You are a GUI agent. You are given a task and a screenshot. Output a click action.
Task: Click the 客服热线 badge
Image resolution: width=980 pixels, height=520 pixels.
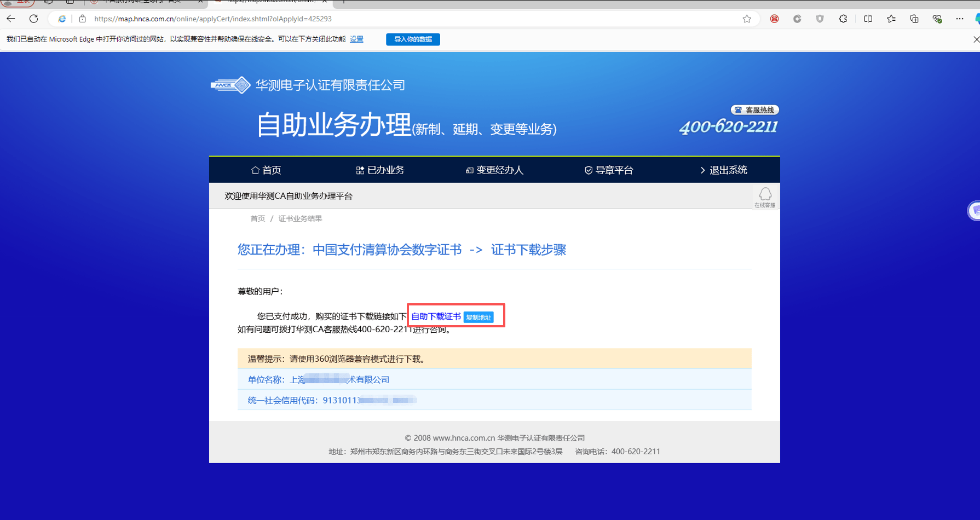coord(754,110)
